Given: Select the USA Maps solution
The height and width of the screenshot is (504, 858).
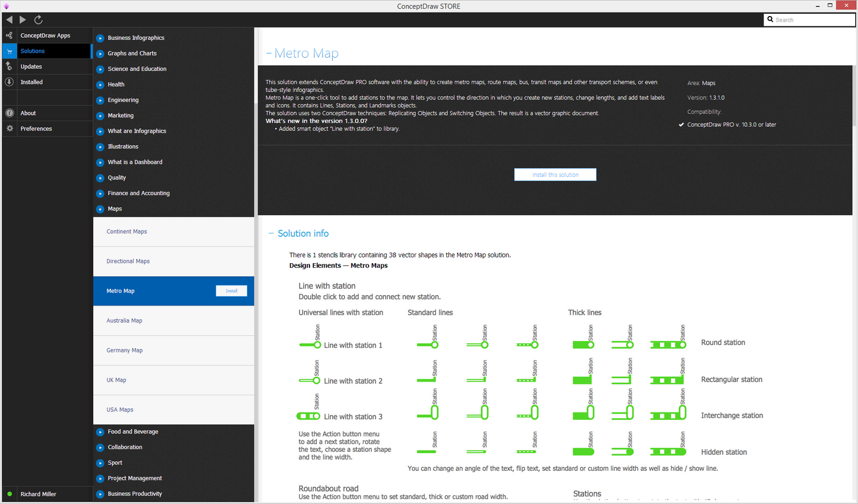Looking at the screenshot, I should pyautogui.click(x=173, y=410).
